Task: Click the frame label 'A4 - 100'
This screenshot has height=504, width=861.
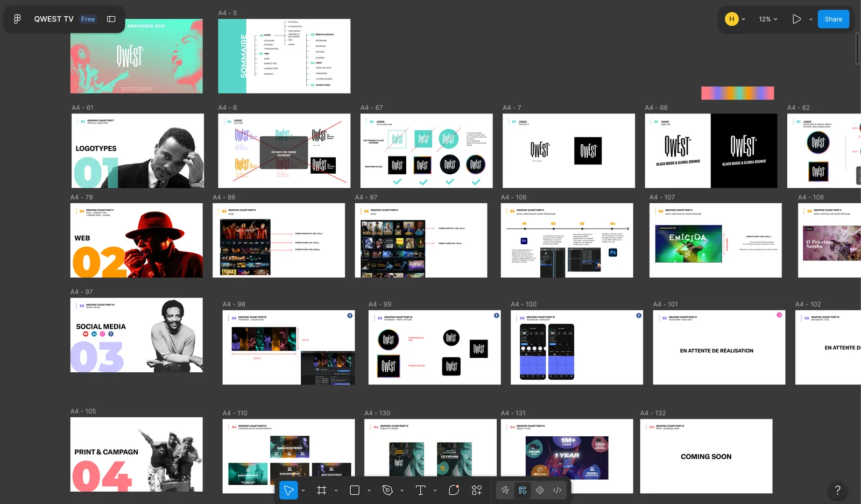Action: pos(524,304)
